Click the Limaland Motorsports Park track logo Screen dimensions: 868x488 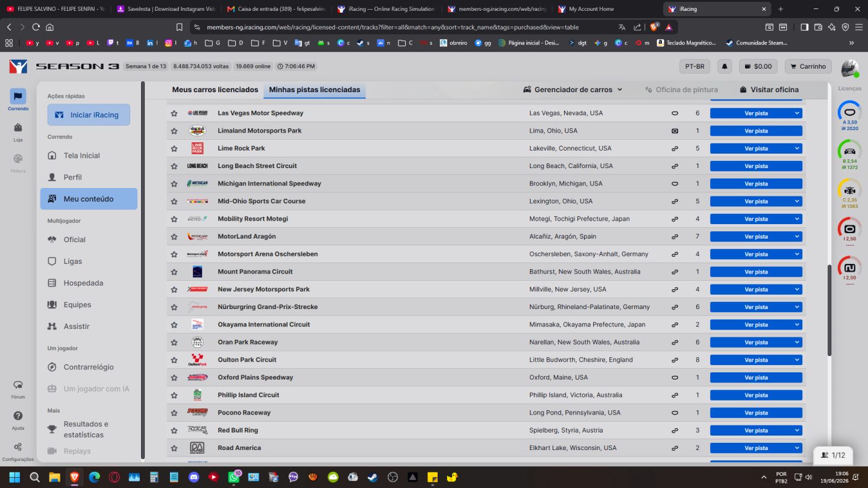(x=197, y=131)
